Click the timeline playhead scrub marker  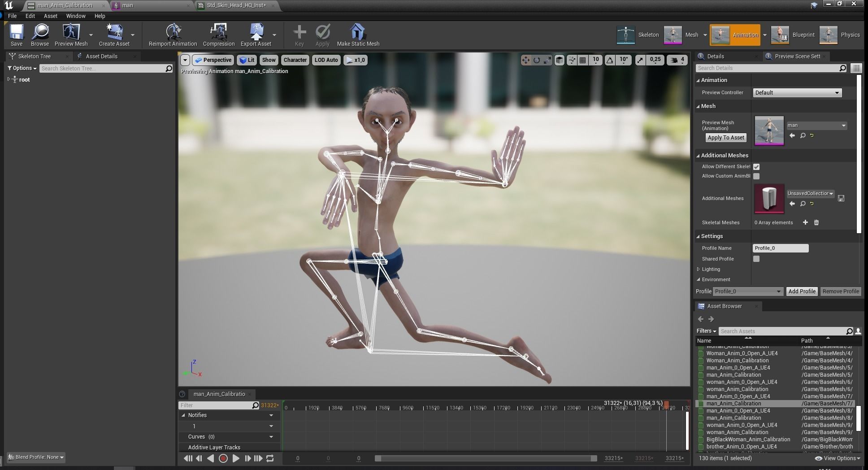666,405
